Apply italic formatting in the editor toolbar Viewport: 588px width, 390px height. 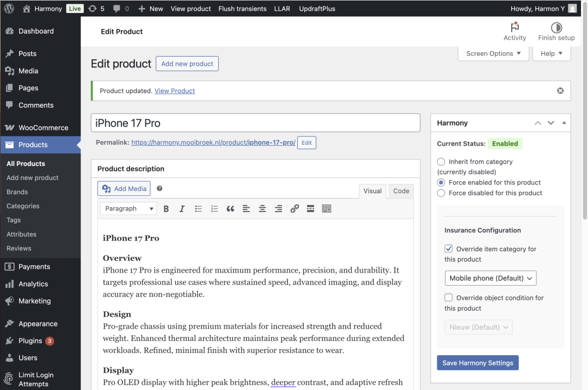[x=182, y=209]
